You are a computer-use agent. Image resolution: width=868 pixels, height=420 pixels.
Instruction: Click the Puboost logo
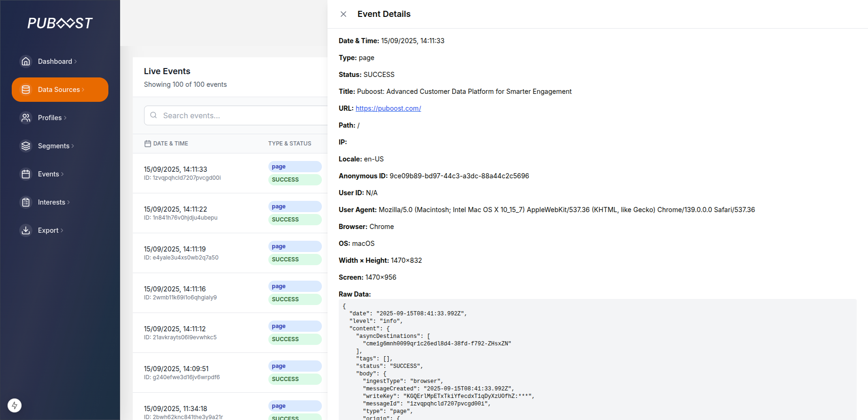(x=60, y=23)
